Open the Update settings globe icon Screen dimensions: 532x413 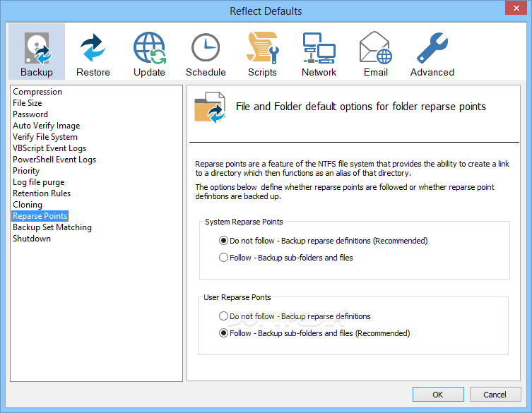coord(149,52)
